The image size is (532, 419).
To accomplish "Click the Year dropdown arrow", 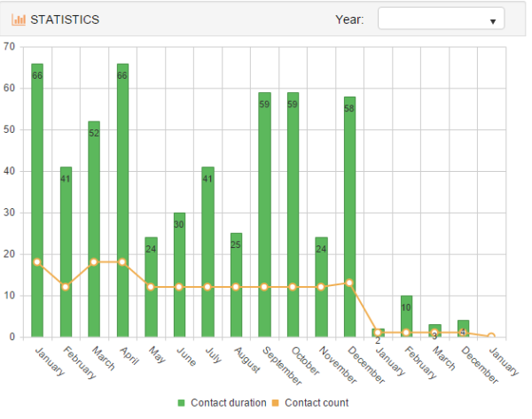I will (492, 20).
